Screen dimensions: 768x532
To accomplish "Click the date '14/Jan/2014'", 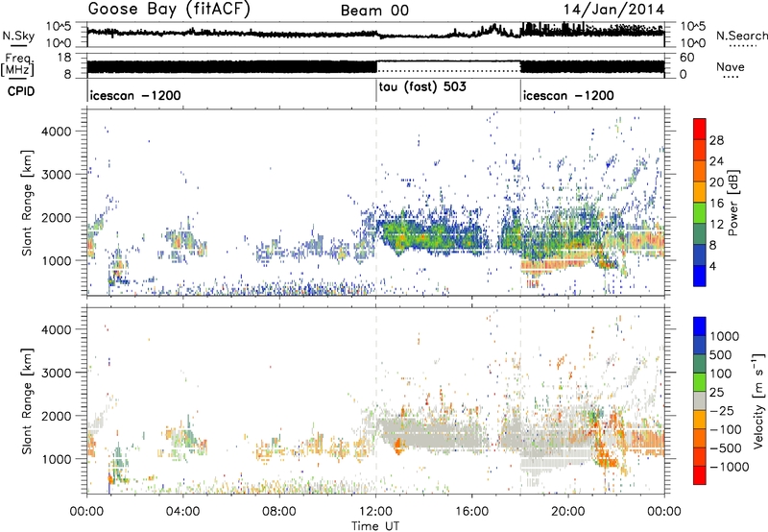I will pyautogui.click(x=613, y=10).
